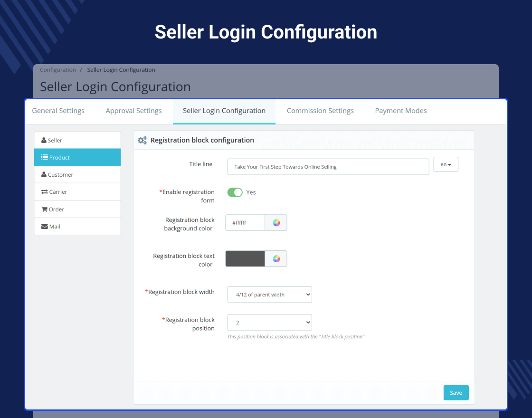Click the dark text color swatch
This screenshot has height=418, width=532.
coord(245,258)
